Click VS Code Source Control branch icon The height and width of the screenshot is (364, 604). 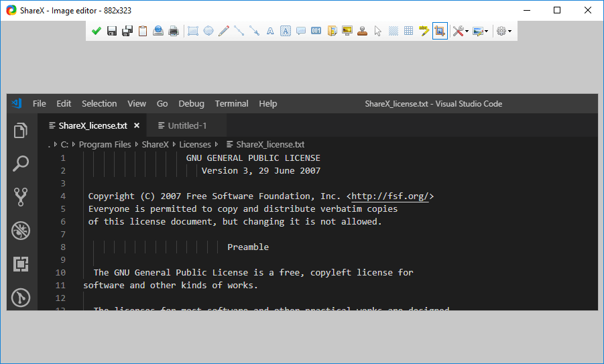(21, 197)
